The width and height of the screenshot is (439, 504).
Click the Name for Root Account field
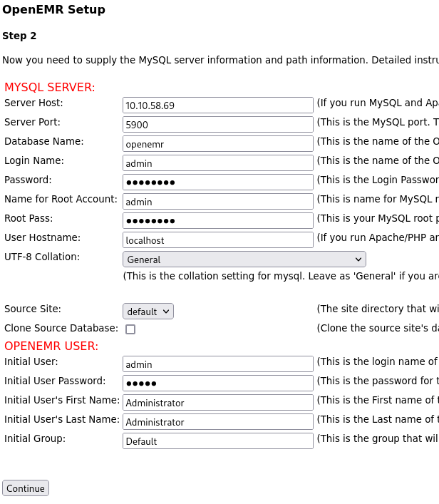click(x=218, y=202)
